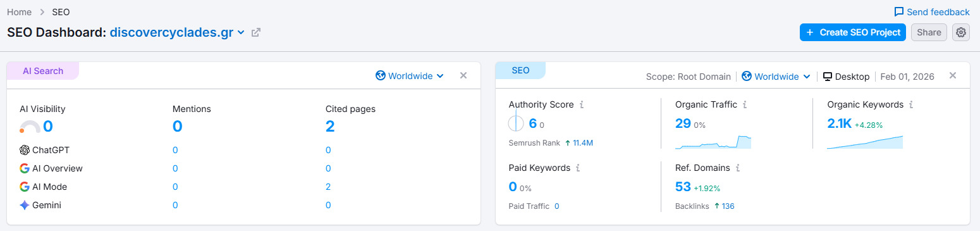Click the Authority Score circle chart
This screenshot has height=231, width=980.
click(x=516, y=123)
